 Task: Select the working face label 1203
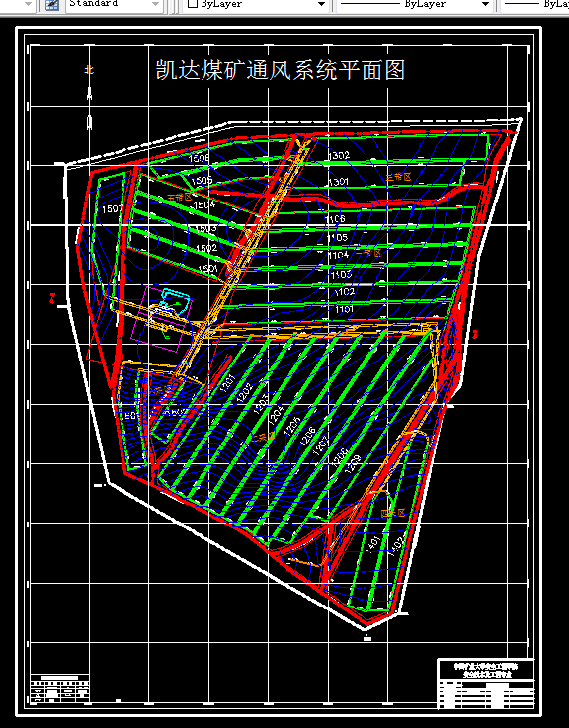pyautogui.click(x=261, y=403)
